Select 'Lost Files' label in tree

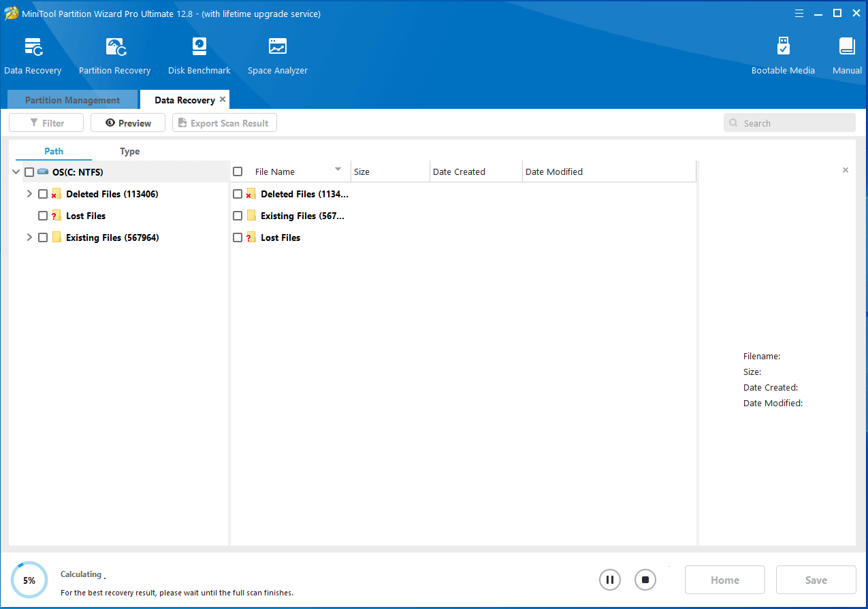[x=86, y=216]
